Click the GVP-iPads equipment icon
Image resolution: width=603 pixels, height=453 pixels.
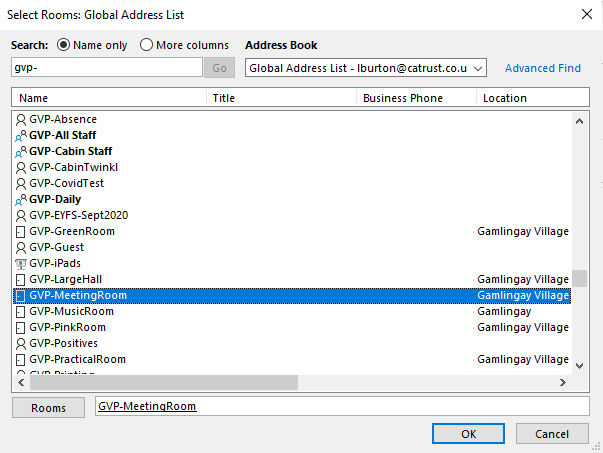click(x=21, y=263)
